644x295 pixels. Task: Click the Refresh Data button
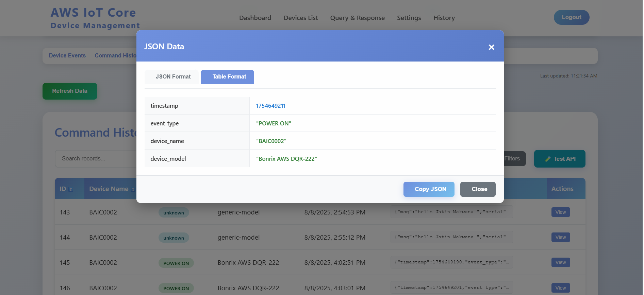[70, 91]
